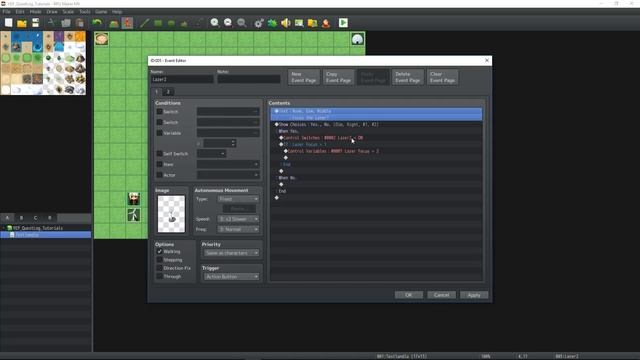
Task: Select tileset tab B
Action: point(21,218)
